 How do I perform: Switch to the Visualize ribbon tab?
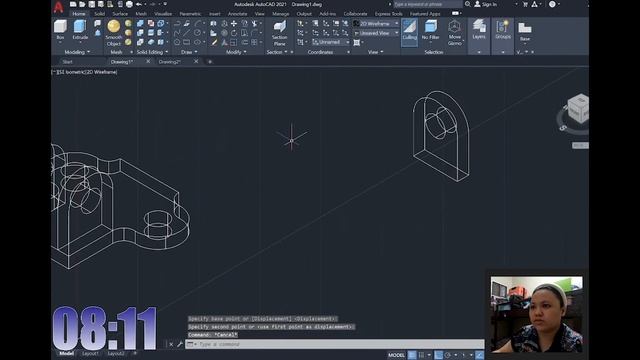(x=163, y=14)
